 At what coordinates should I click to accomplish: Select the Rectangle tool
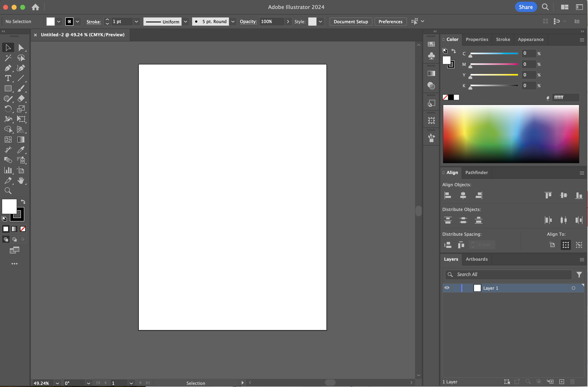[x=8, y=89]
